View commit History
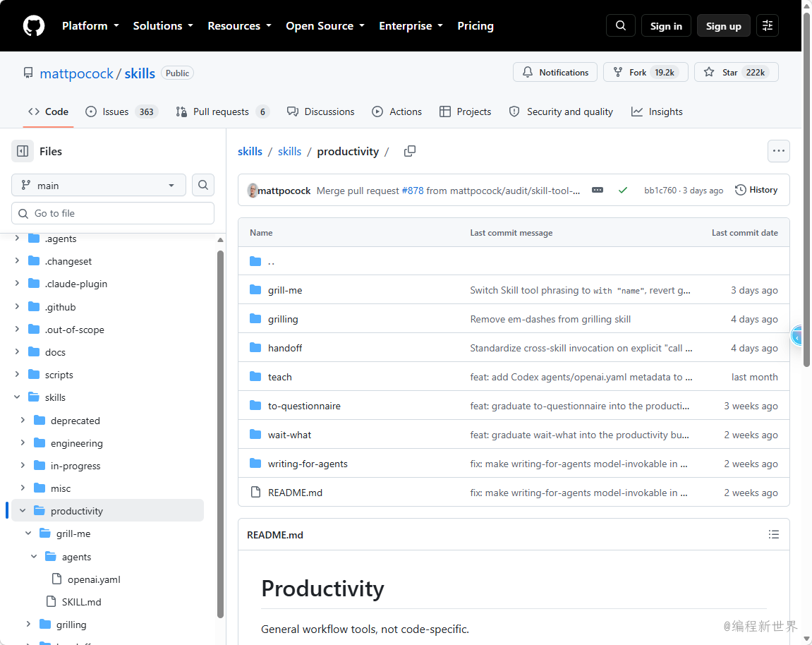This screenshot has width=812, height=645. (x=756, y=190)
